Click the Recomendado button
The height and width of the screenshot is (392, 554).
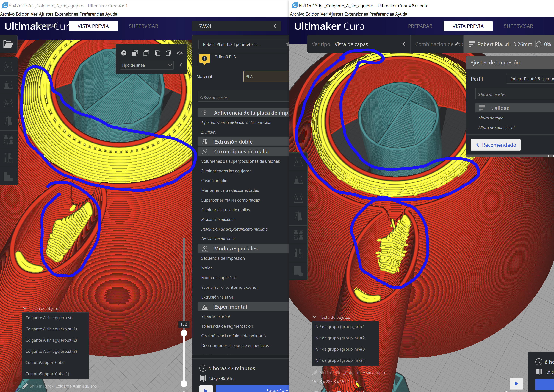click(x=495, y=145)
